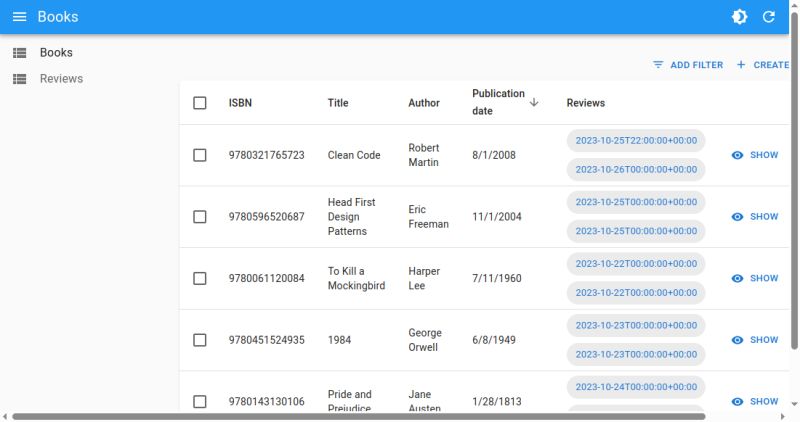Open the Reviews menu item in sidebar
800x422 pixels.
(x=61, y=79)
